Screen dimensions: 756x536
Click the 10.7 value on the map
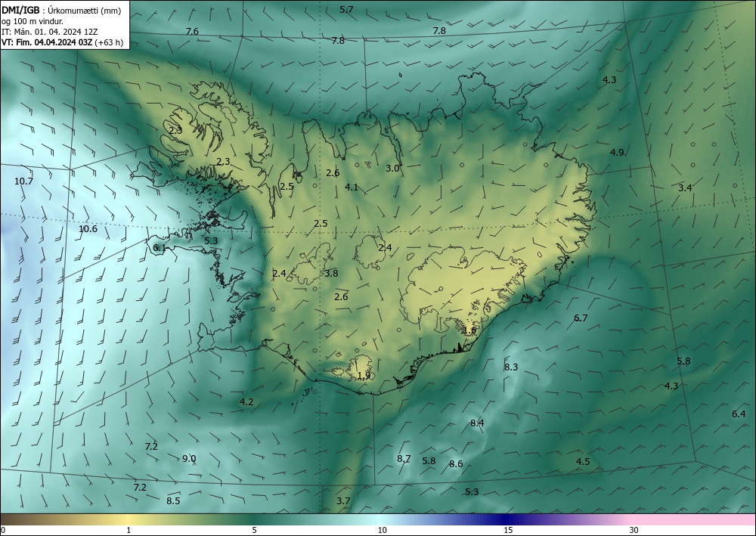[23, 181]
